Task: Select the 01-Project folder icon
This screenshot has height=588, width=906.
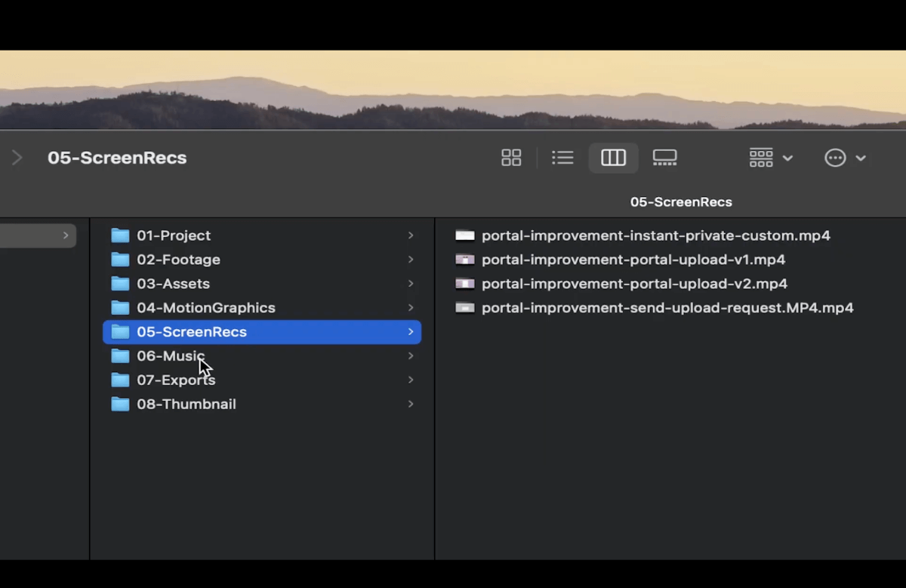Action: point(120,236)
